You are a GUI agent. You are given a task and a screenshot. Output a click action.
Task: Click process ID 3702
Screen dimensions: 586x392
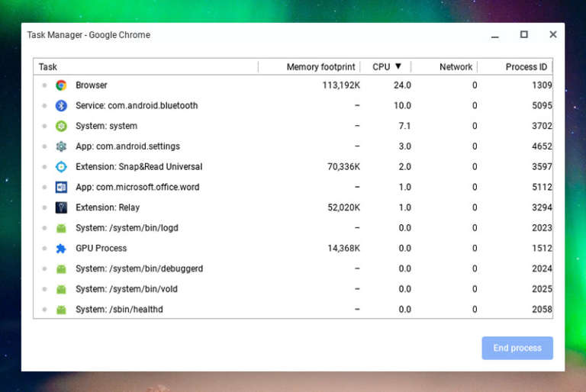pyautogui.click(x=542, y=126)
